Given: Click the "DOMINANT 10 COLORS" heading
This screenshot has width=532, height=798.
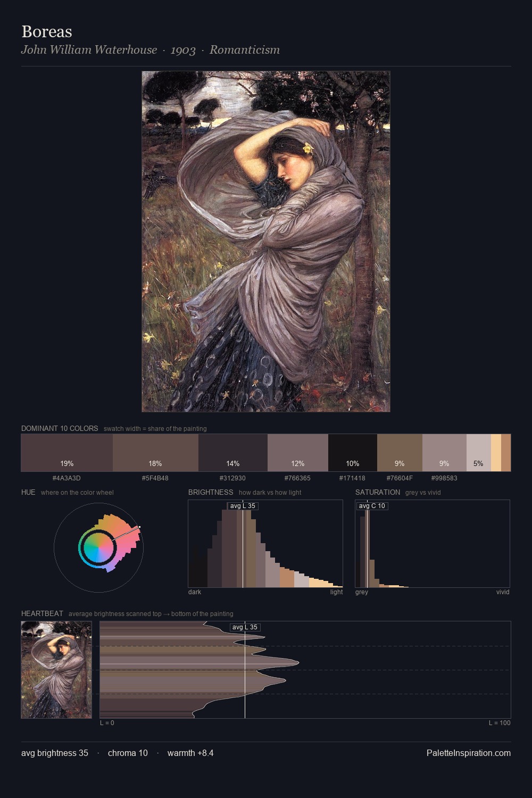Looking at the screenshot, I should pyautogui.click(x=60, y=428).
